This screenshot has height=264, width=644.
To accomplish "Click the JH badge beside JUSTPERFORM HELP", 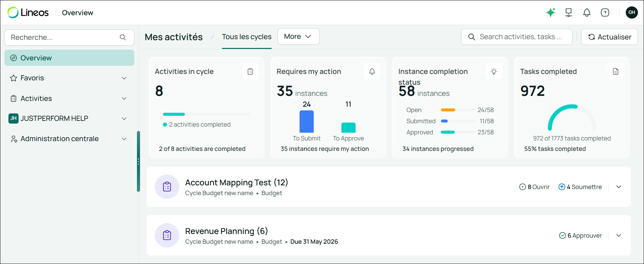I will click(x=13, y=118).
